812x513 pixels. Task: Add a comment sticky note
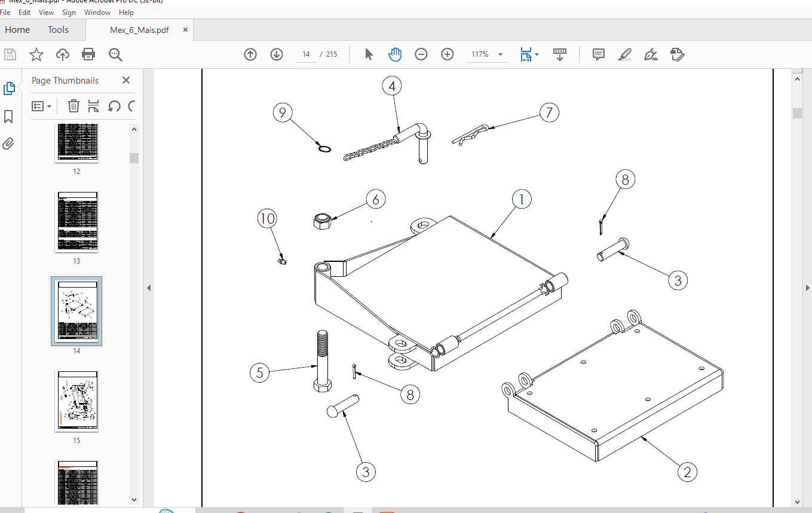[x=599, y=54]
